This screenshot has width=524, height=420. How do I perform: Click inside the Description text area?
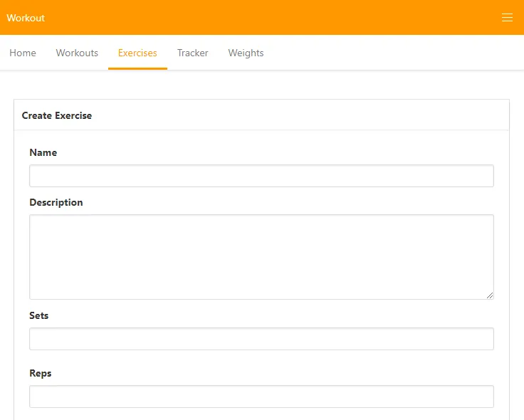(261, 256)
